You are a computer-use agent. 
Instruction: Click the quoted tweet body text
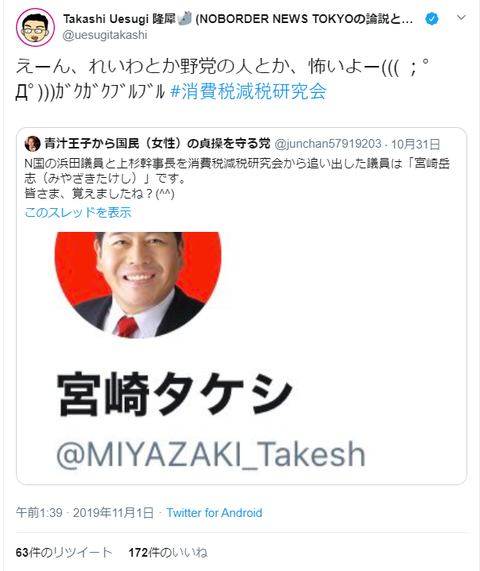(237, 178)
